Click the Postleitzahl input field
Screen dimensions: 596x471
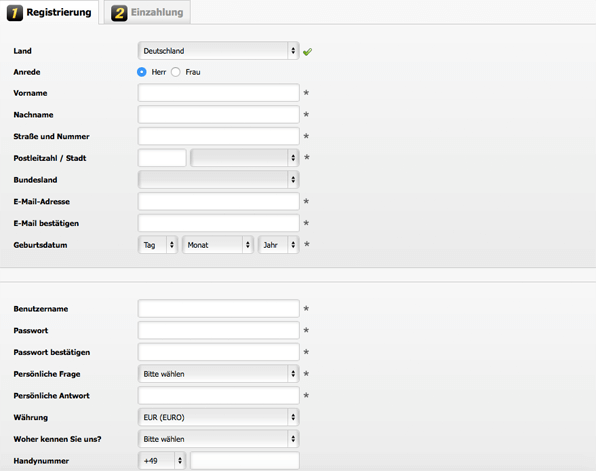pos(162,158)
